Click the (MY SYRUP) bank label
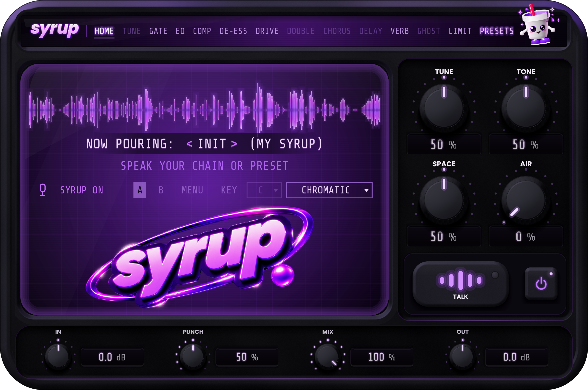 (x=286, y=144)
